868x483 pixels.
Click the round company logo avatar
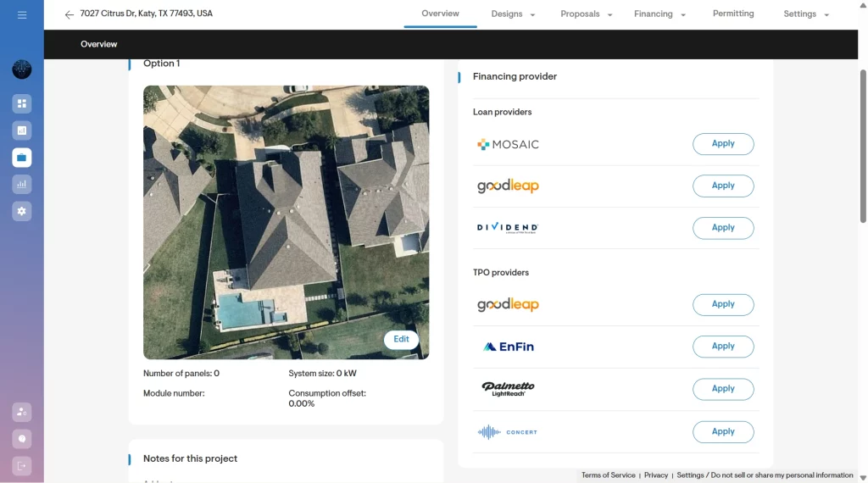pos(22,69)
